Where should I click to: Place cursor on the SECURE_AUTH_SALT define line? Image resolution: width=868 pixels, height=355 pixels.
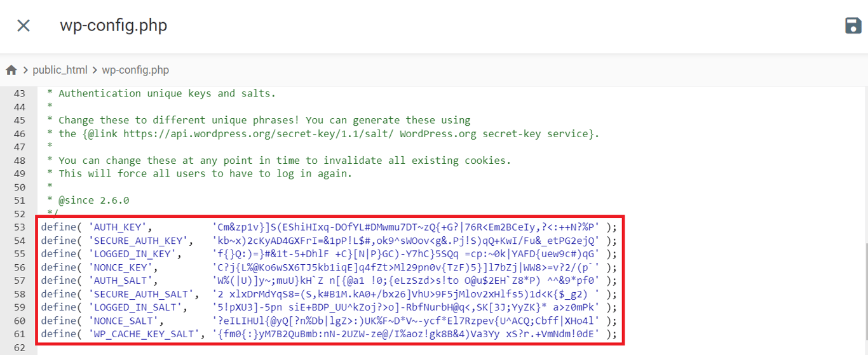(x=329, y=294)
